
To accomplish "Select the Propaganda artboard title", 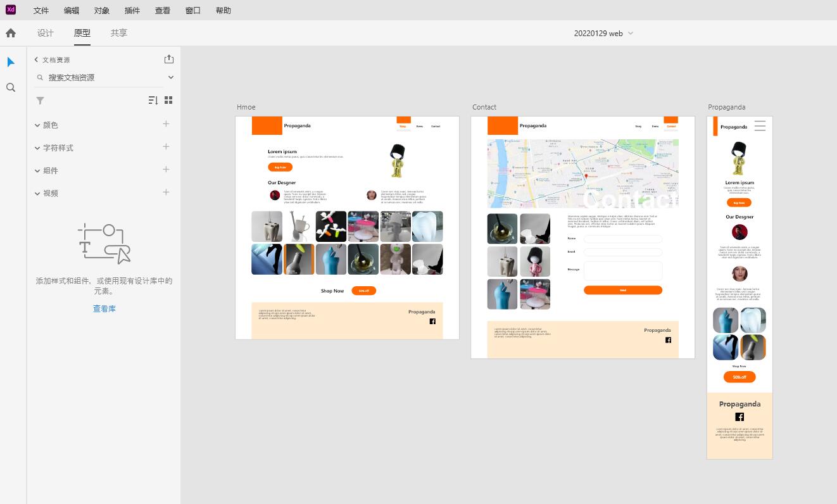I will [x=727, y=107].
